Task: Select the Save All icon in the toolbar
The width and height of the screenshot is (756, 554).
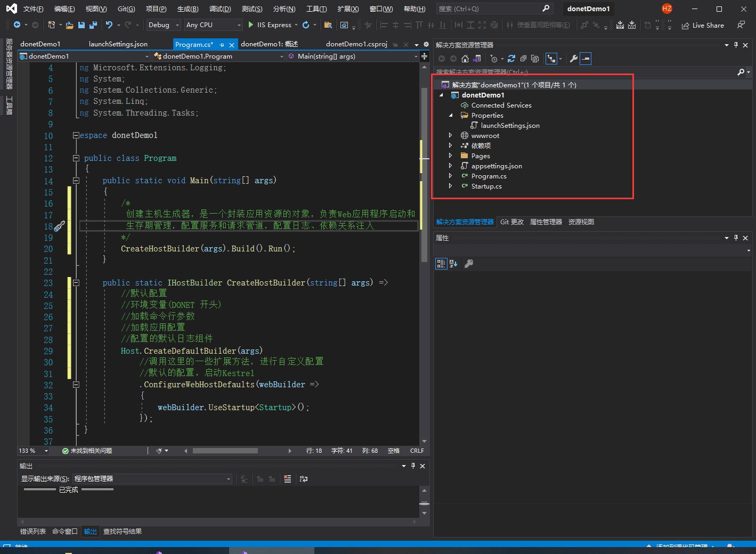Action: tap(93, 25)
